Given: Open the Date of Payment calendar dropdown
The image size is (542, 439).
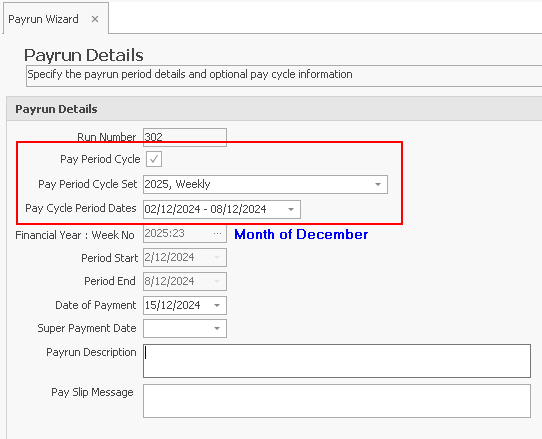Looking at the screenshot, I should [217, 305].
